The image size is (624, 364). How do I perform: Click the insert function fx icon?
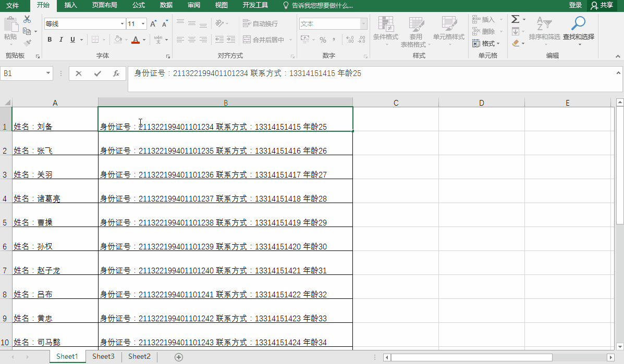click(116, 73)
